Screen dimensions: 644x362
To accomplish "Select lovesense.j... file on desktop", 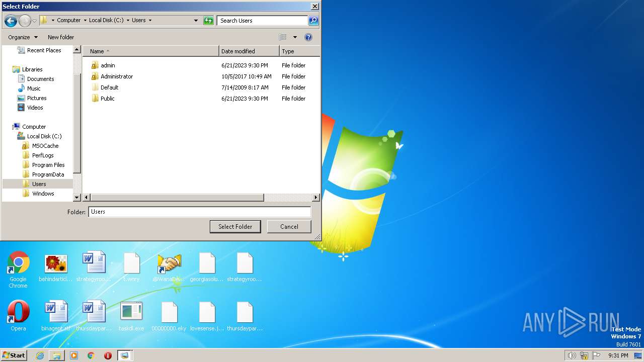I will (207, 316).
